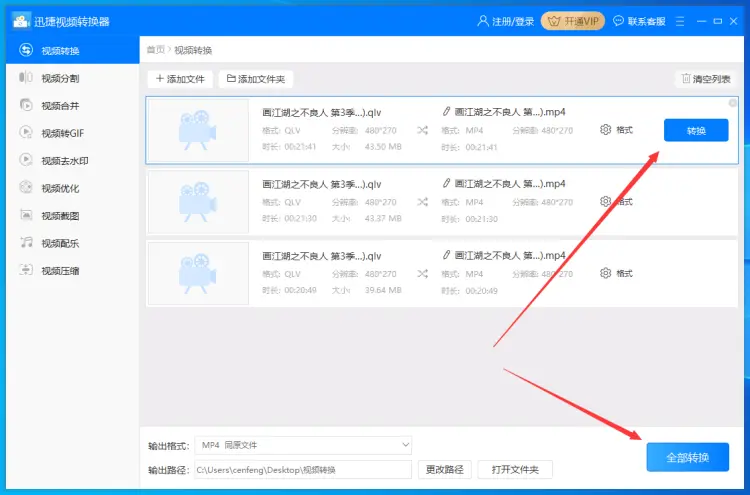750x495 pixels.
Task: Click the rename pencil icon for the 00:21:30 output
Action: point(446,183)
